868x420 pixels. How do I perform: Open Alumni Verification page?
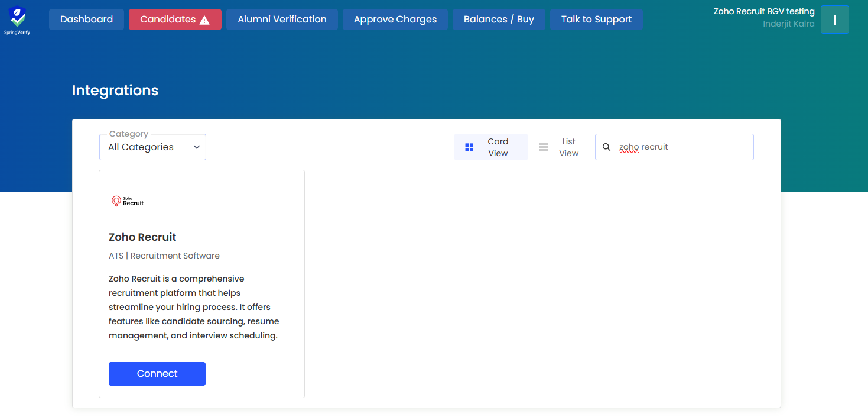point(282,20)
